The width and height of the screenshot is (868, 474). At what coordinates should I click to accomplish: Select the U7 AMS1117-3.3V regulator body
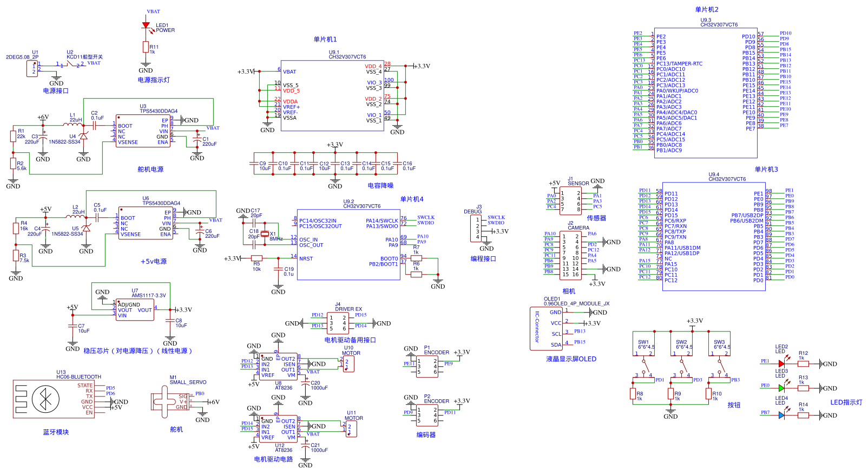134,309
